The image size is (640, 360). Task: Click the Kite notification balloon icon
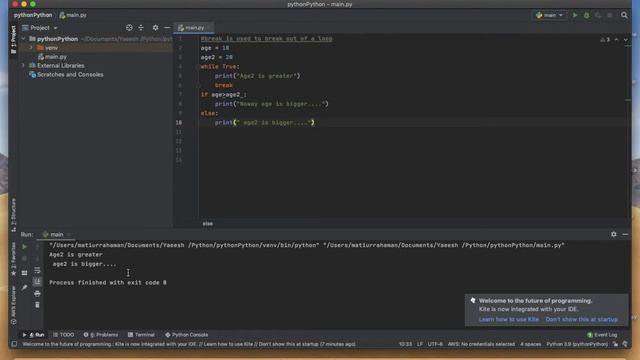tap(473, 300)
